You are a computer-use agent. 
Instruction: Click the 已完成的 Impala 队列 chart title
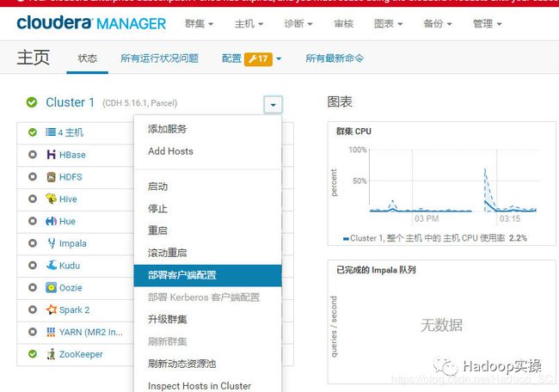tap(376, 270)
